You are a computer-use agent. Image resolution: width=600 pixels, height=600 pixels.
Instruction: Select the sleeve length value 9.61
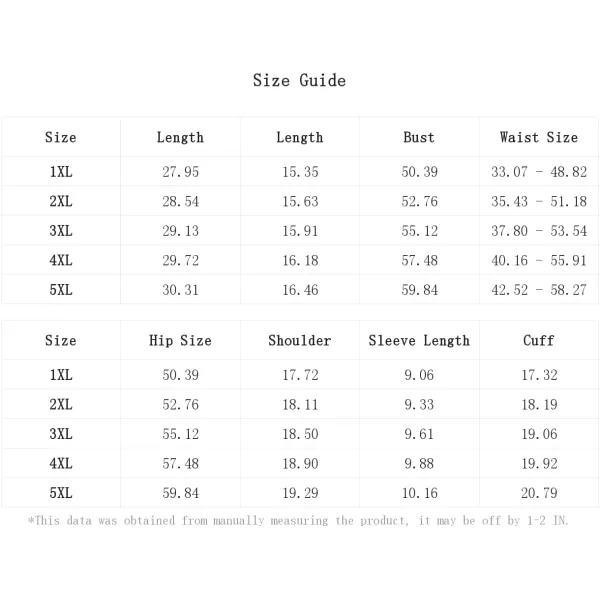pyautogui.click(x=419, y=434)
